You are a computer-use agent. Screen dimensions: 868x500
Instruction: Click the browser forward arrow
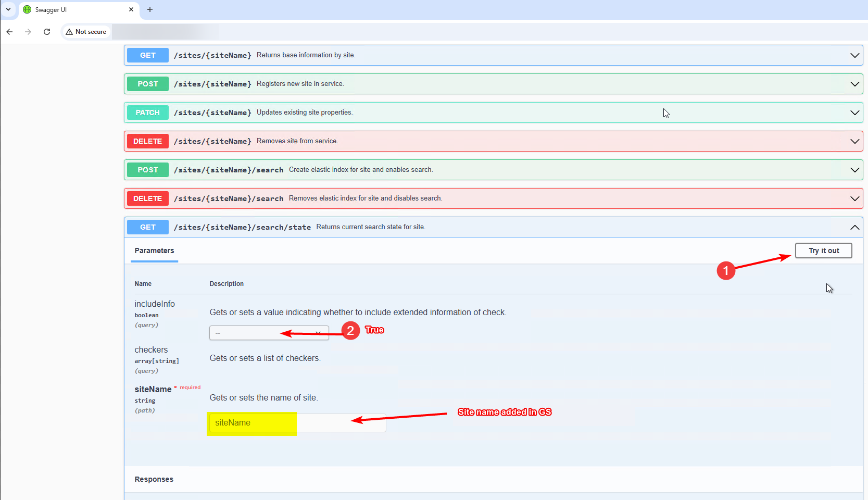[x=28, y=32]
